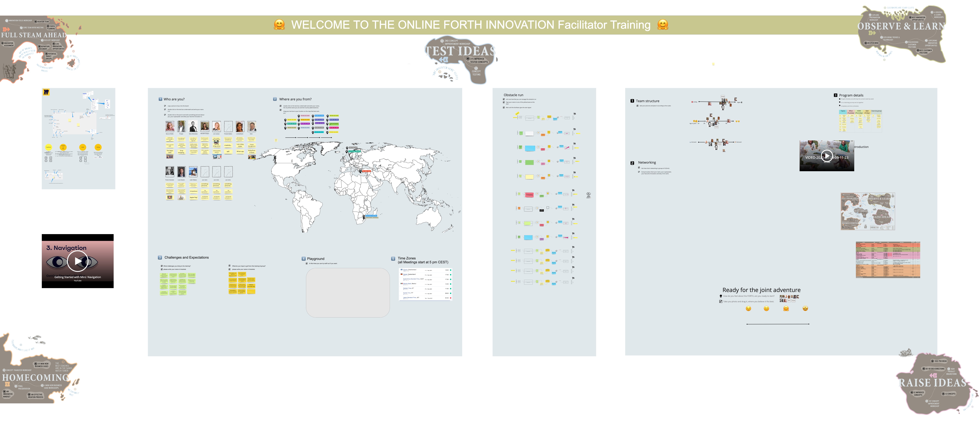Screen dimensions: 980x429
Task: Click the number 4 icon beside Playground
Action: click(x=303, y=259)
